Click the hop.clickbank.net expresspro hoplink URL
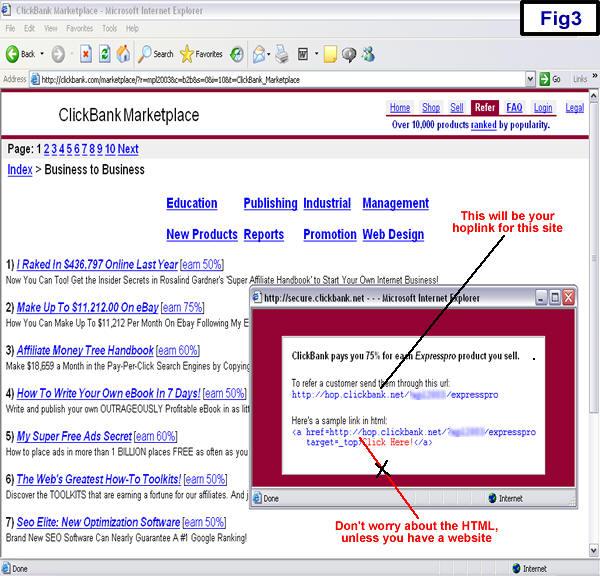Image resolution: width=600 pixels, height=576 pixels. pyautogui.click(x=395, y=395)
